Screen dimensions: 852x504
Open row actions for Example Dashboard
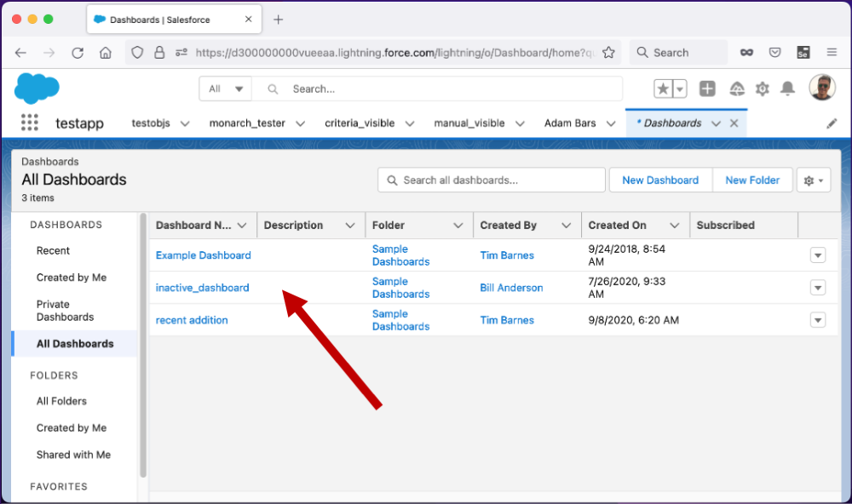click(x=818, y=255)
